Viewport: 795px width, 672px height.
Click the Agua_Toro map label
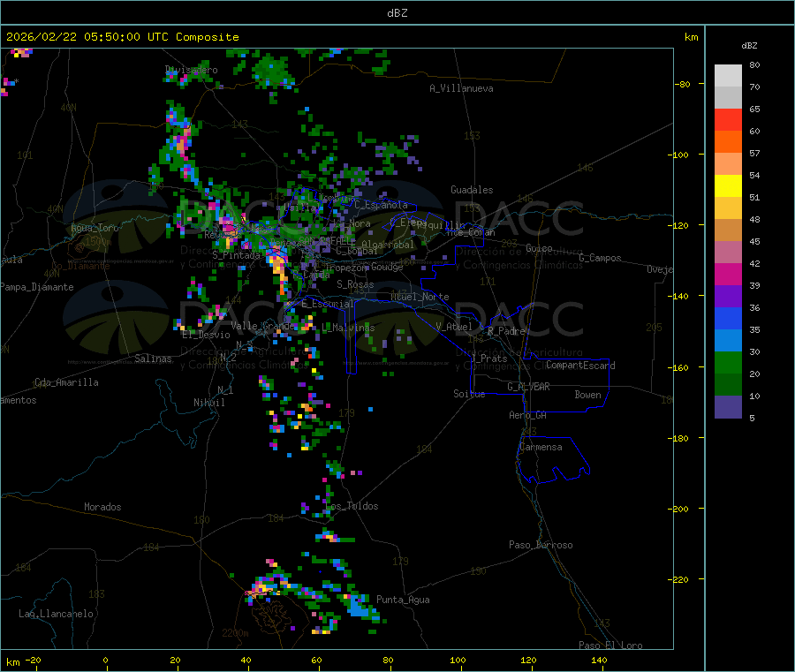(x=95, y=228)
